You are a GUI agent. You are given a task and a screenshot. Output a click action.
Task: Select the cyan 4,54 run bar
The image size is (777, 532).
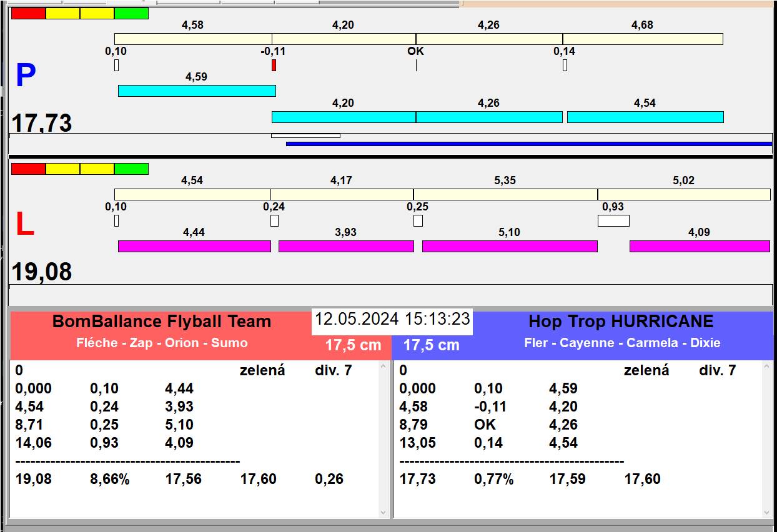[645, 117]
